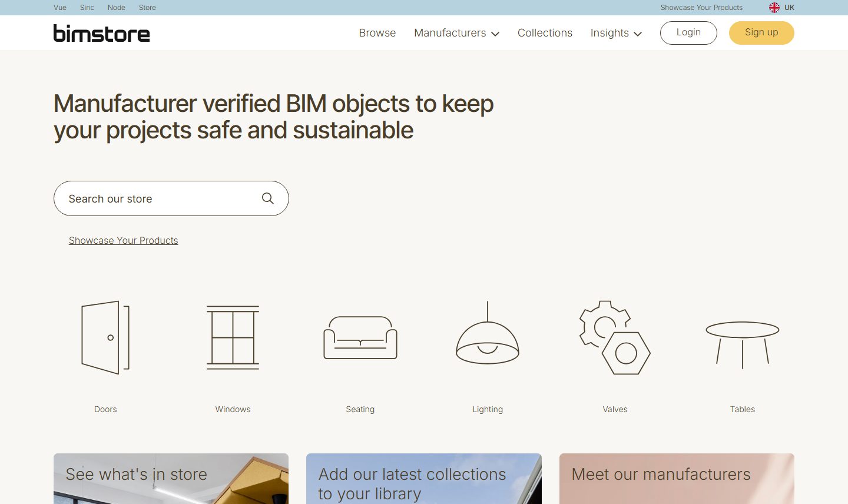Open the Vue link in top bar
Viewport: 848px width, 504px height.
coord(60,8)
